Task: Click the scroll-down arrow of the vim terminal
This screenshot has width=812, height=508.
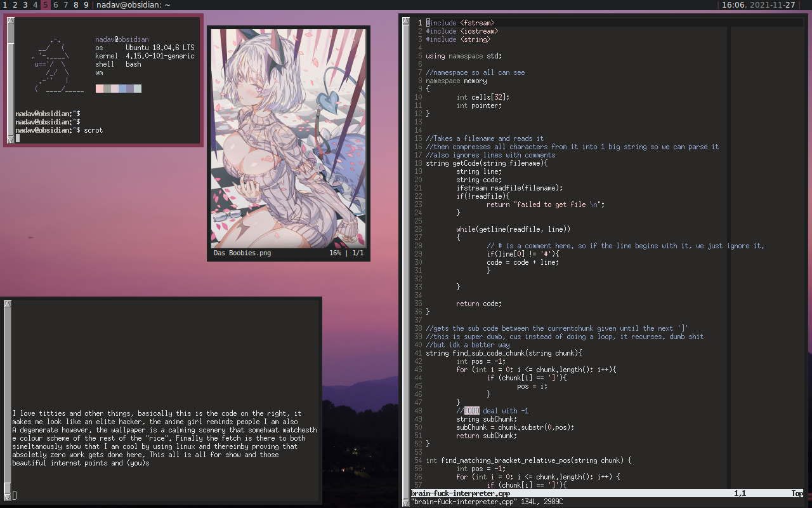Action: point(406,503)
